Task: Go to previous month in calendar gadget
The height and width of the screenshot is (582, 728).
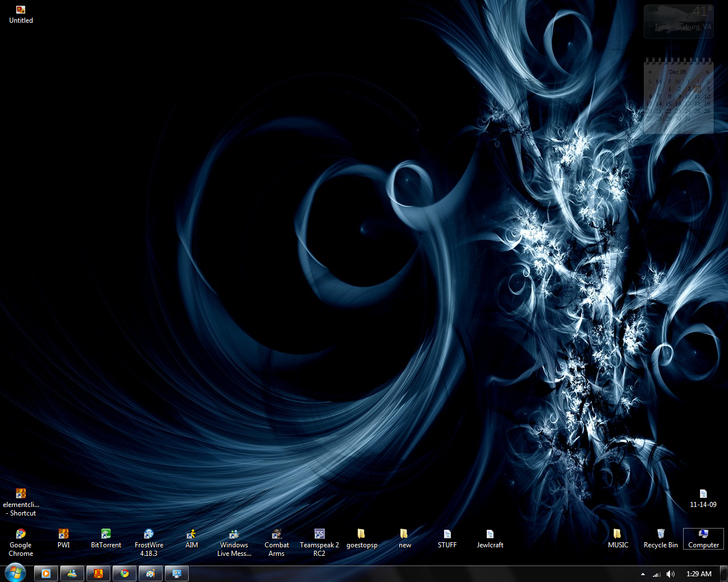Action: click(x=650, y=72)
